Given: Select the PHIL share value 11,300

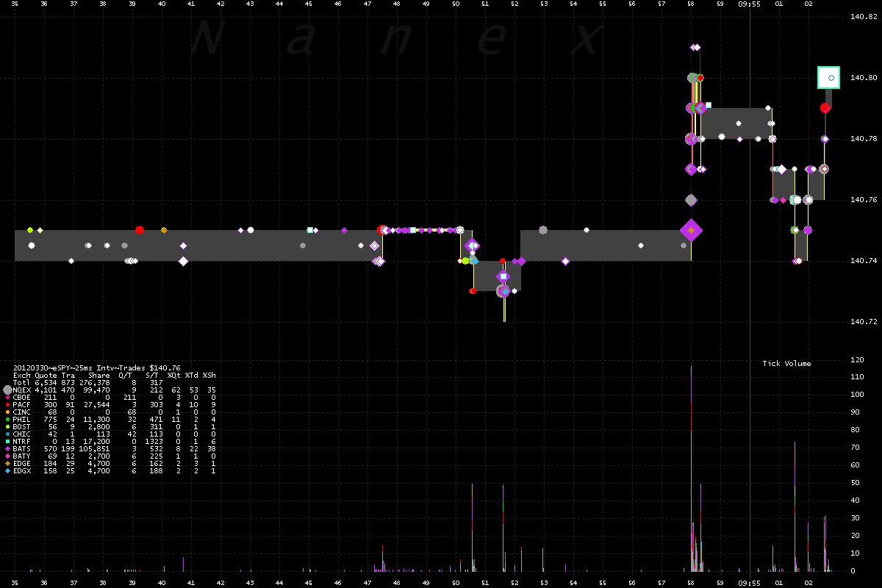Looking at the screenshot, I should pyautogui.click(x=97, y=420).
